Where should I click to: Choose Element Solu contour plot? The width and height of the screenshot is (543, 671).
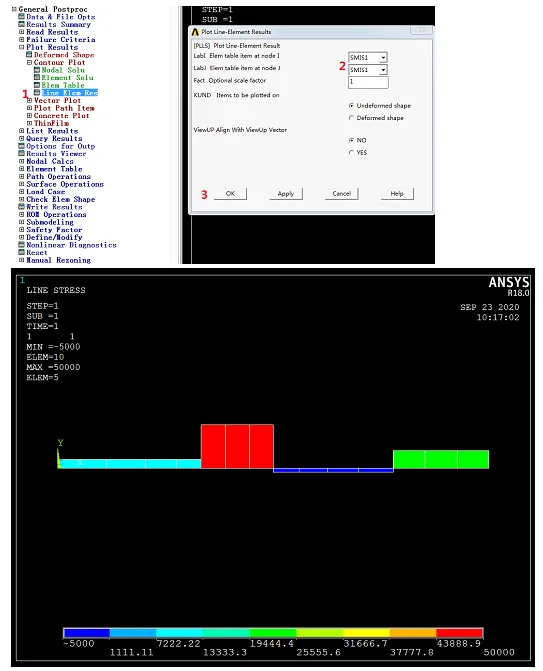tap(67, 77)
